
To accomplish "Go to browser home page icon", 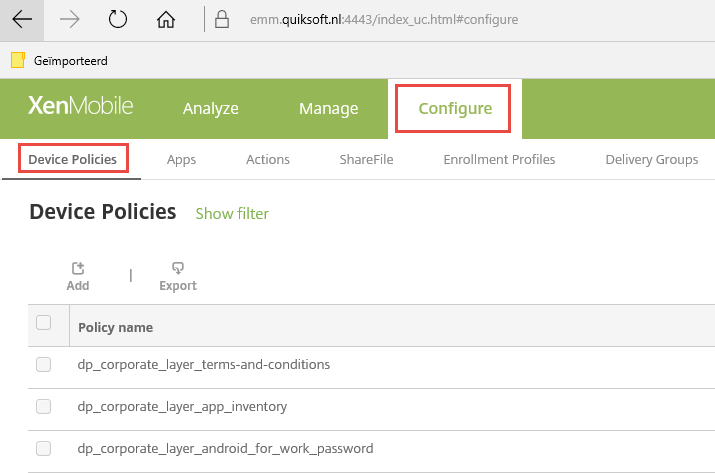I will point(166,19).
